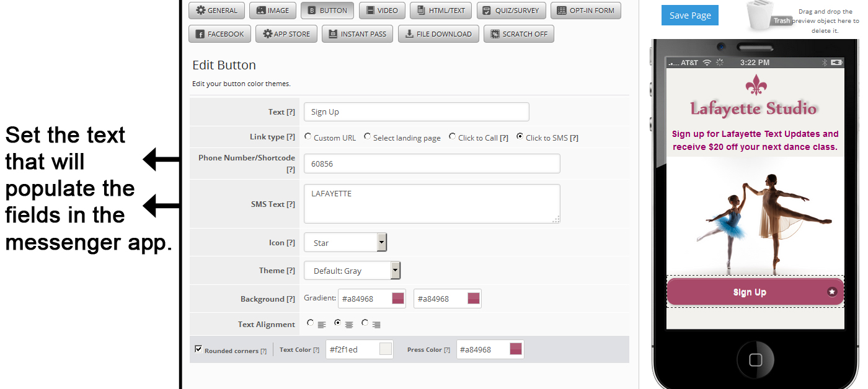Choose left text alignment
Image resolution: width=868 pixels, height=389 pixels.
(x=311, y=323)
